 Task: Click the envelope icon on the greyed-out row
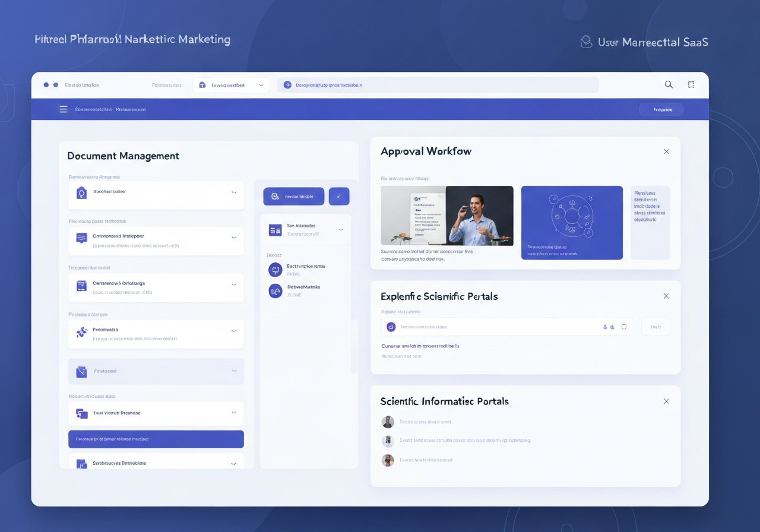(81, 372)
